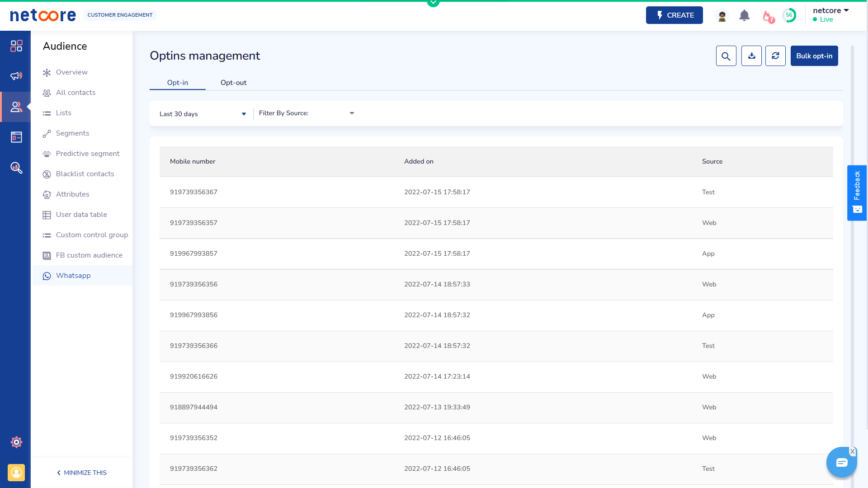Expand the green chevron at top center
Viewport: 868px width, 488px height.
pos(433,3)
